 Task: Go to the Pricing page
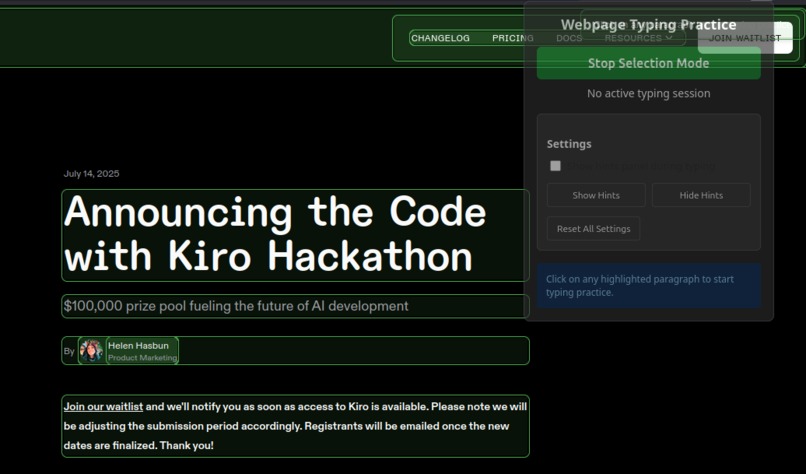pyautogui.click(x=512, y=38)
